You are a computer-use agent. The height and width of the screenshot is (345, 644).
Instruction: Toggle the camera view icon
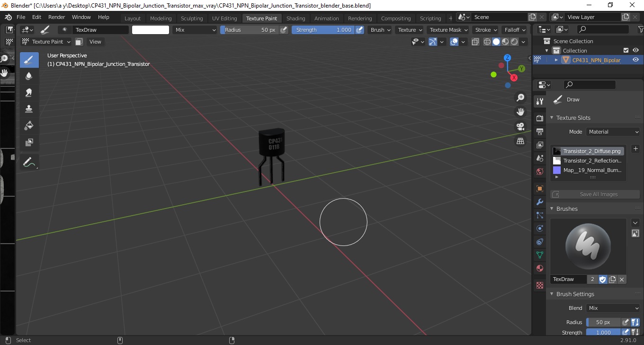tap(520, 127)
